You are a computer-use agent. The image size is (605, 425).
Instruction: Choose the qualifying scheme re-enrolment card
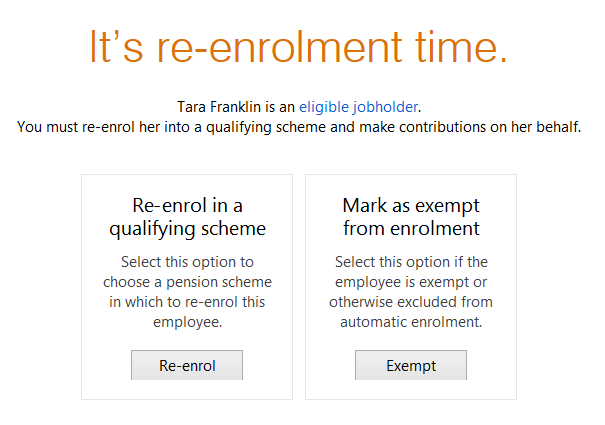187,286
